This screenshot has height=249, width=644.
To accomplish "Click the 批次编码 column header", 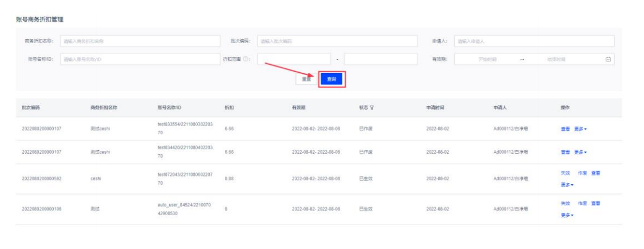I will (x=31, y=108).
